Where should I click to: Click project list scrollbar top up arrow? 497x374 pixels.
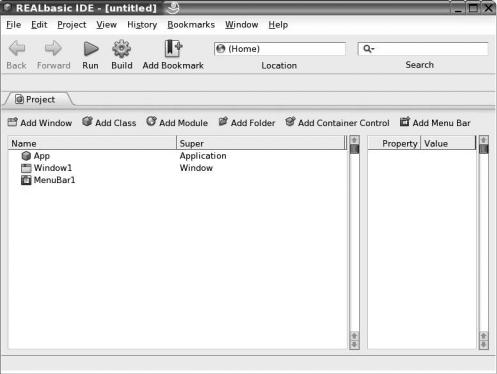(x=355, y=140)
